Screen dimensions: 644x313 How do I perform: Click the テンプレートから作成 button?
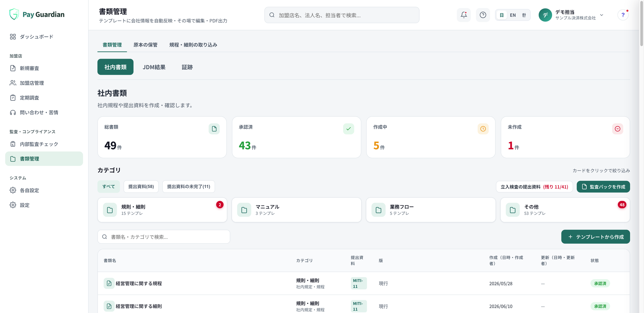tap(595, 237)
